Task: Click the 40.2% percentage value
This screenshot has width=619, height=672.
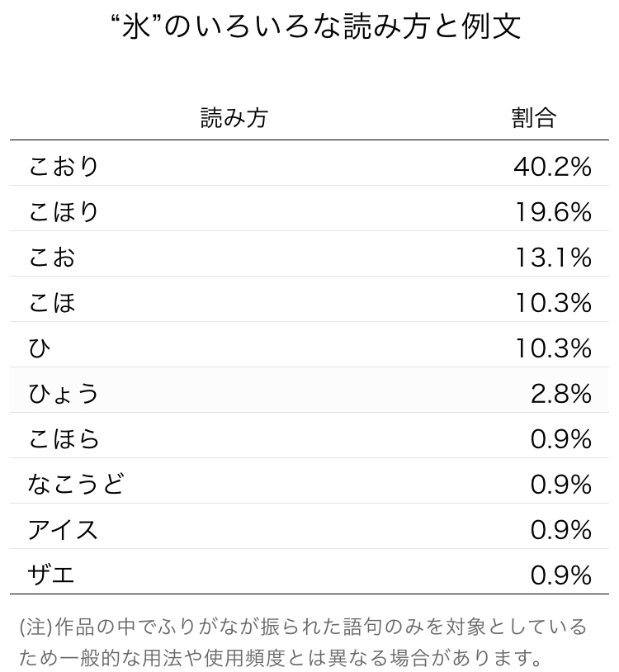Action: [552, 167]
